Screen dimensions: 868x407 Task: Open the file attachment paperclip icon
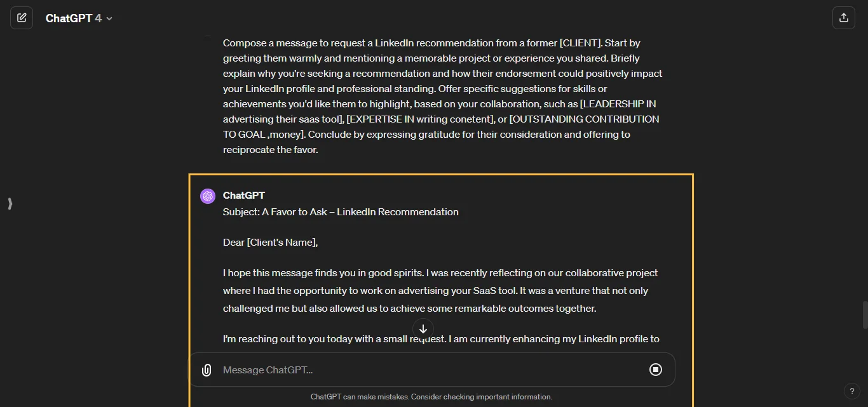point(207,370)
